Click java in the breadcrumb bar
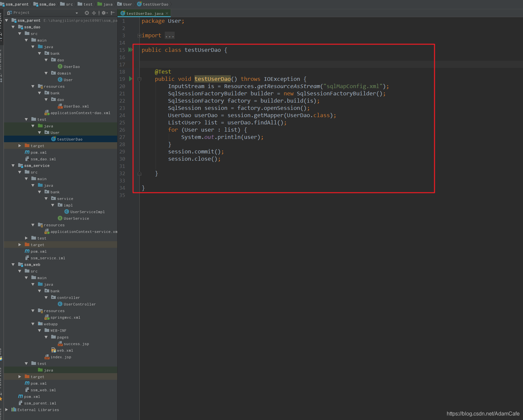The height and width of the screenshot is (420, 523). [x=105, y=4]
